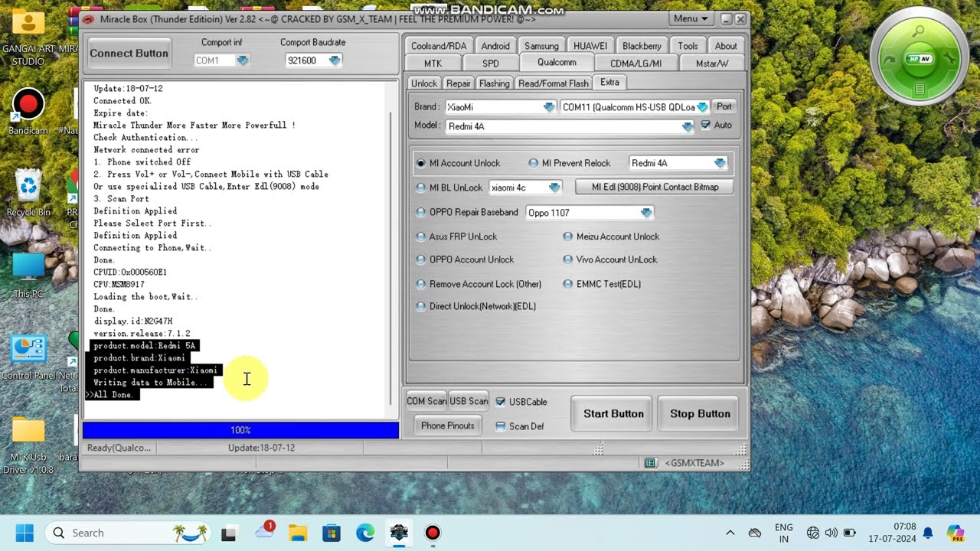Screen dimensions: 980x551
Task: Click MI Edl (9008) Point Contact Bitmap
Action: pyautogui.click(x=655, y=187)
